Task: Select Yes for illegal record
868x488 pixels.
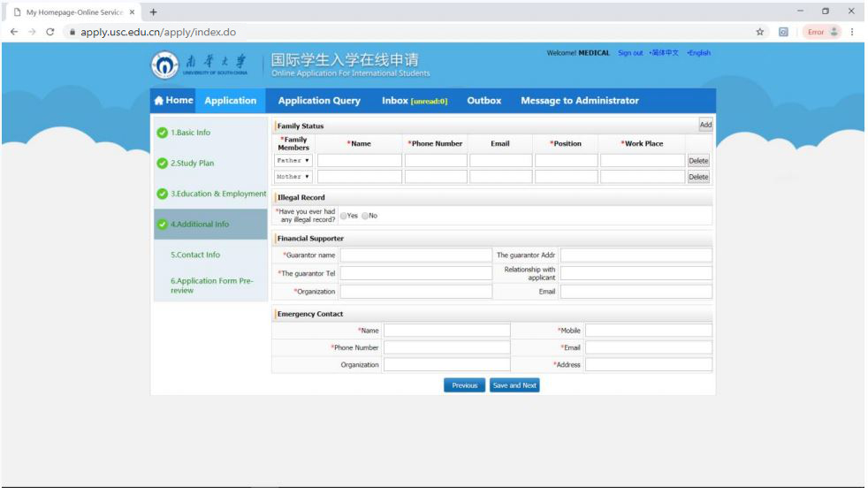Action: (343, 216)
